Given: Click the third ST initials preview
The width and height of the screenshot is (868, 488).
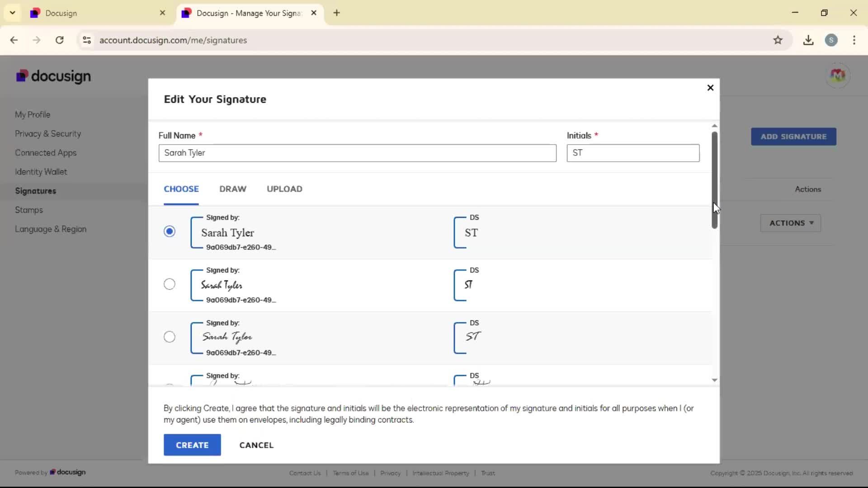Looking at the screenshot, I should (x=467, y=338).
